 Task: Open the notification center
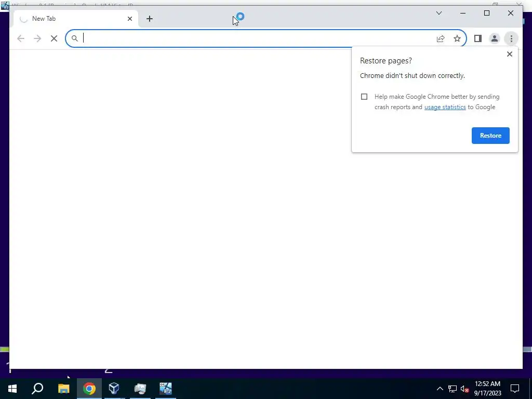click(515, 389)
